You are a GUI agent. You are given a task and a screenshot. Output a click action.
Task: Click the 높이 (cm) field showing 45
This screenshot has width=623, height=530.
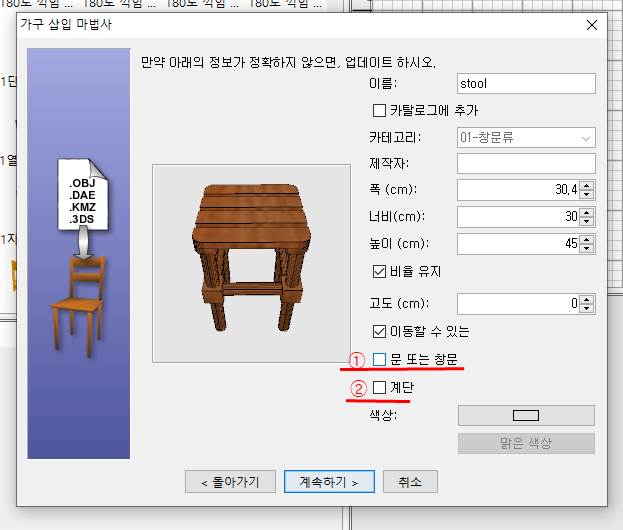coord(518,244)
